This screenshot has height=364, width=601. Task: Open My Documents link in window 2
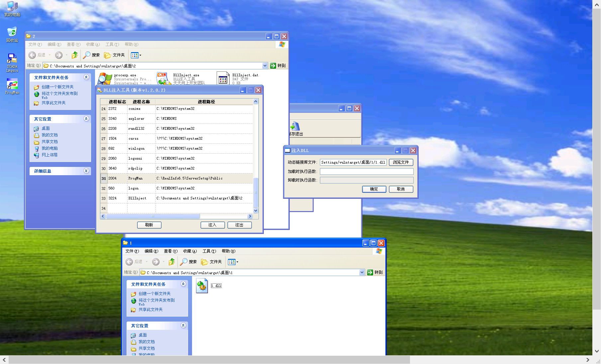point(50,135)
